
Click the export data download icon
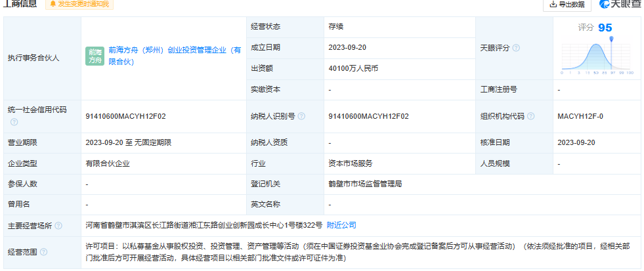point(551,5)
